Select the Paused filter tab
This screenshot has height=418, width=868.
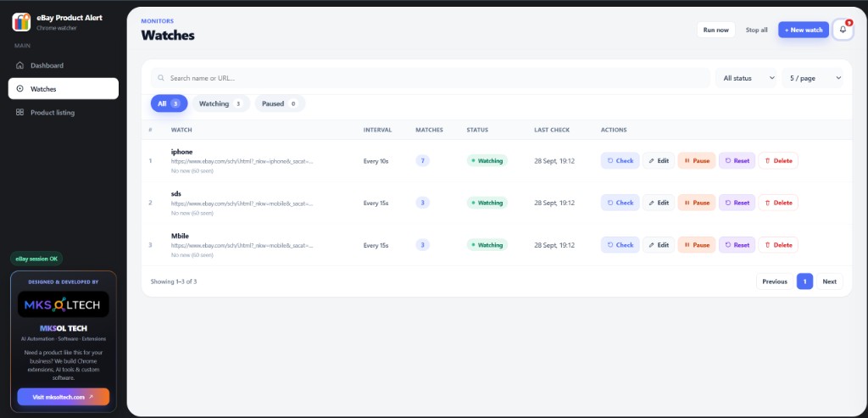pos(280,103)
